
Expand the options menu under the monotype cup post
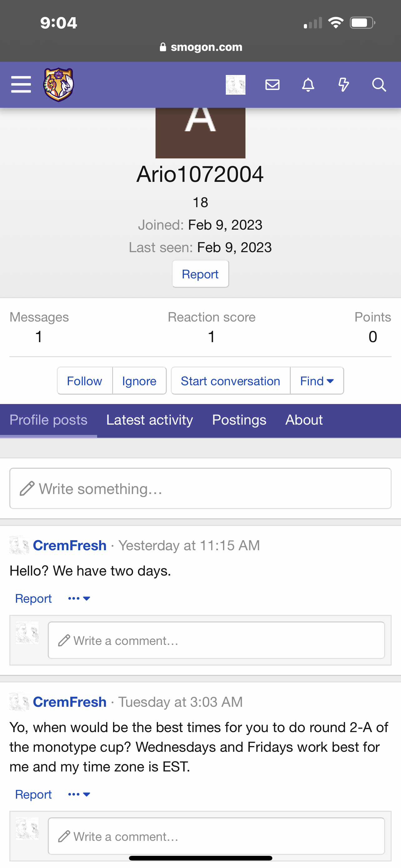[x=79, y=794]
